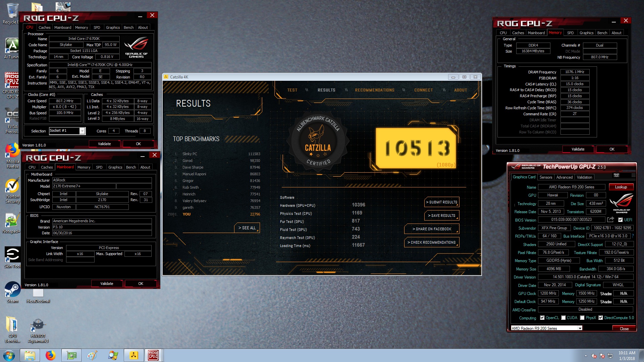Click GPU-Z Name field AMD Radeon R9
This screenshot has width=644, height=362.
tap(571, 187)
